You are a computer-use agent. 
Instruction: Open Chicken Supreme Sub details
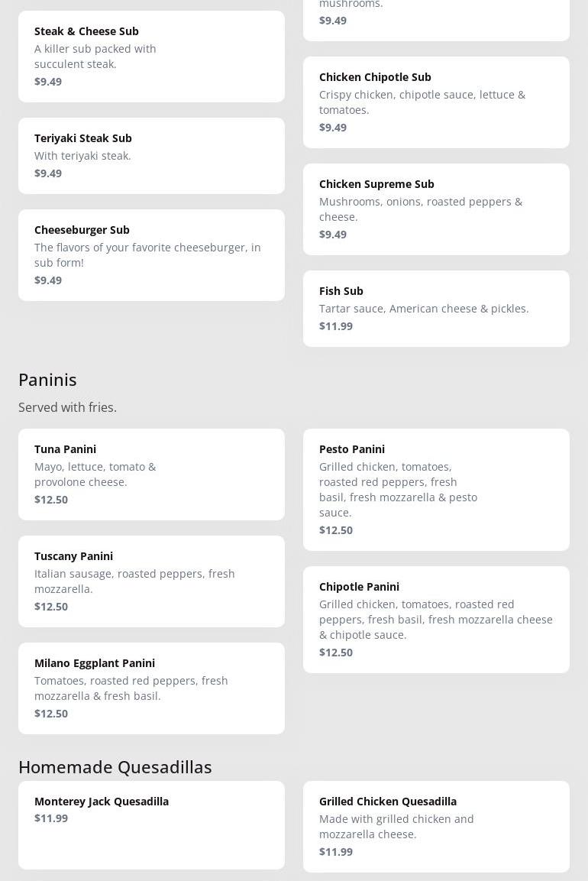(x=436, y=209)
